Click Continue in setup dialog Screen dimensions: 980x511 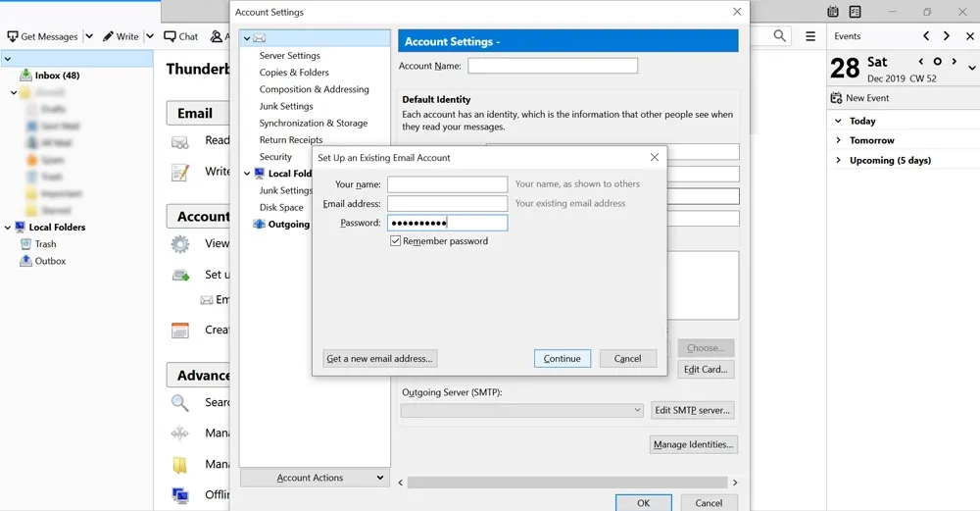point(562,358)
